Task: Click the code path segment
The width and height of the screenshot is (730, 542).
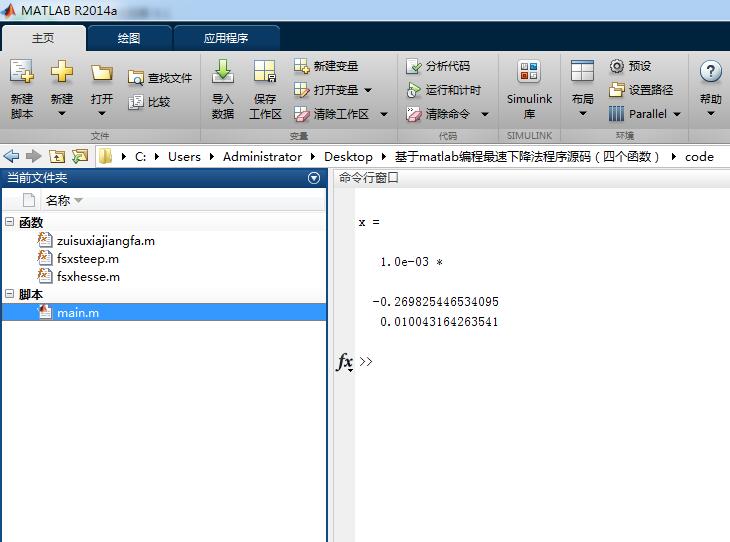Action: pos(699,156)
